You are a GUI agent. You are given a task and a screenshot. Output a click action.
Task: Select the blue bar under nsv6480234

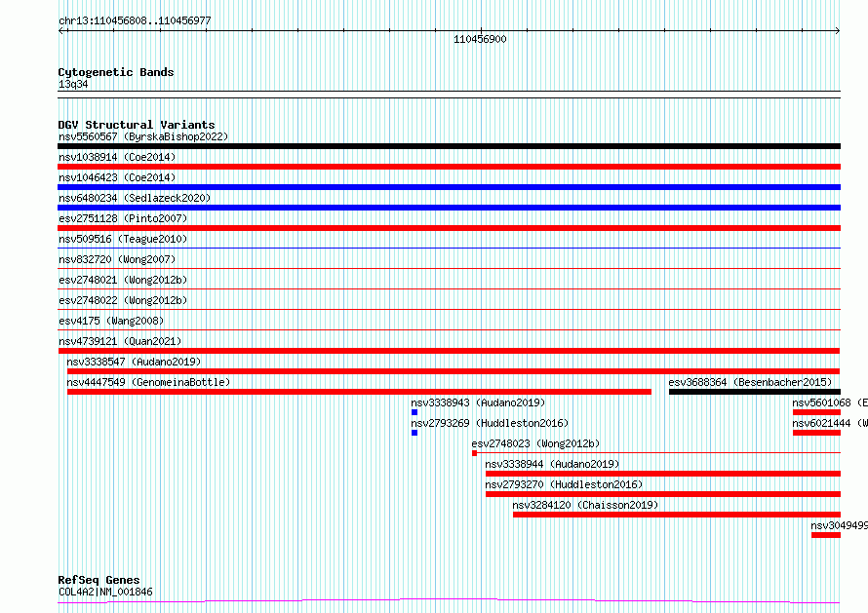pos(449,208)
